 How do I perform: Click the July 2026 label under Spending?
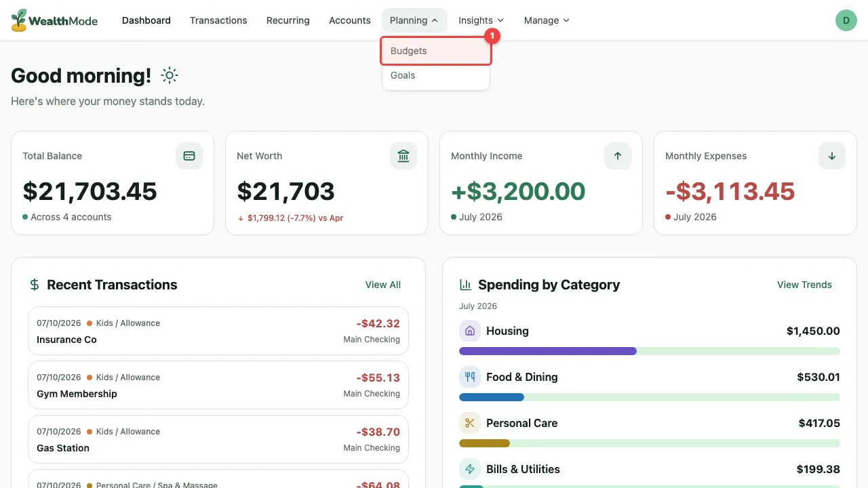click(478, 306)
